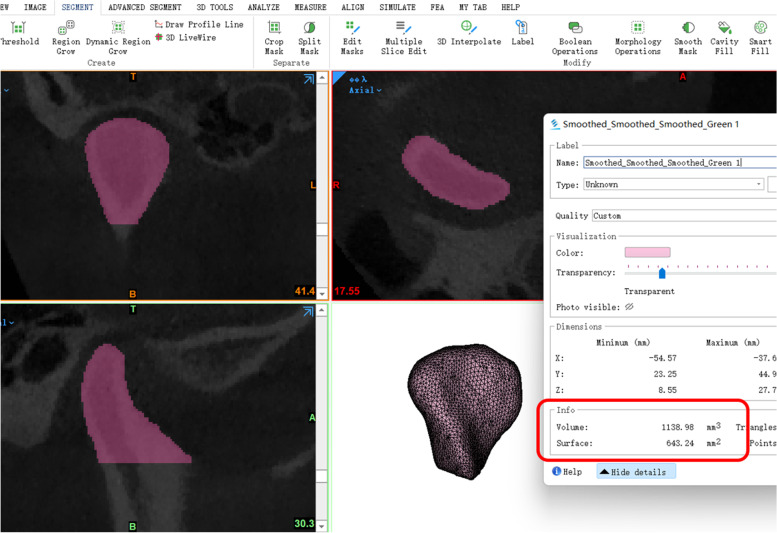The image size is (777, 533).
Task: Click the X minimum value -54.57
Action: click(x=663, y=358)
